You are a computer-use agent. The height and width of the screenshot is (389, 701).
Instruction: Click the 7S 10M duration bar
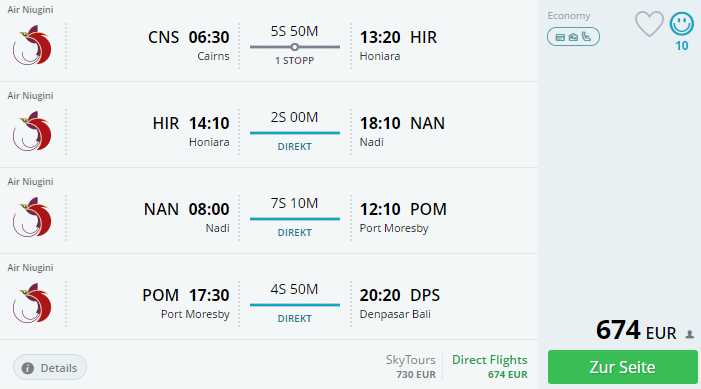point(295,219)
